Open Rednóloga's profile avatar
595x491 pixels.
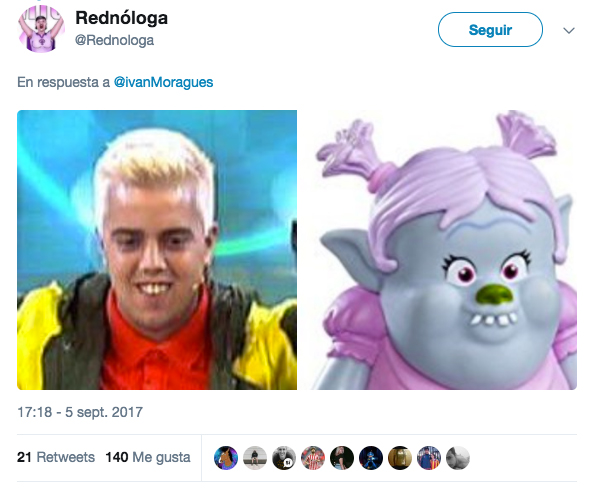click(x=41, y=29)
